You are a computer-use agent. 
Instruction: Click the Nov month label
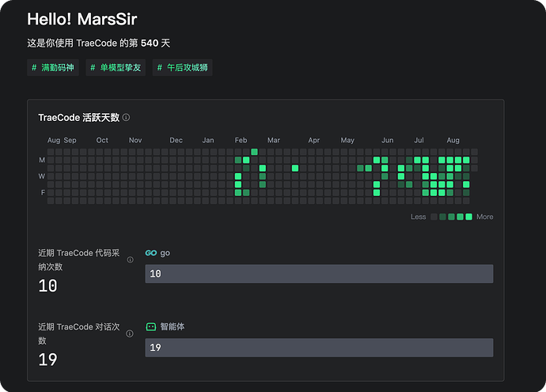pos(135,140)
